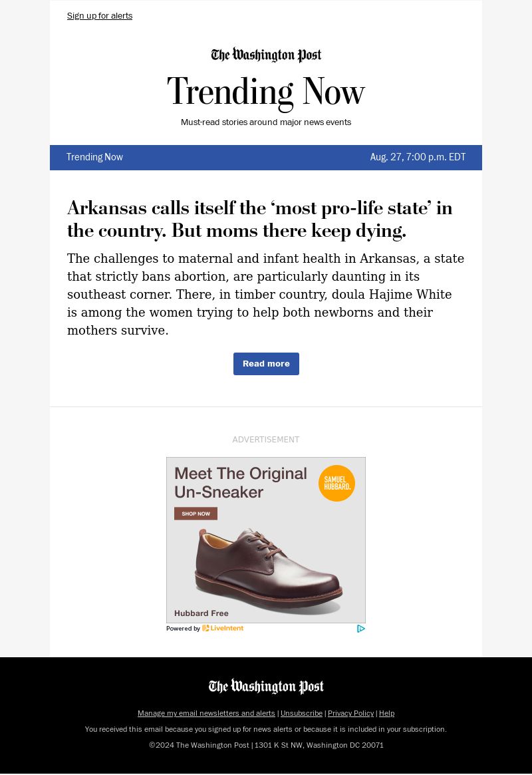This screenshot has width=532, height=775.
Task: Click the white Washington Post footer logo
Action: pos(266,687)
